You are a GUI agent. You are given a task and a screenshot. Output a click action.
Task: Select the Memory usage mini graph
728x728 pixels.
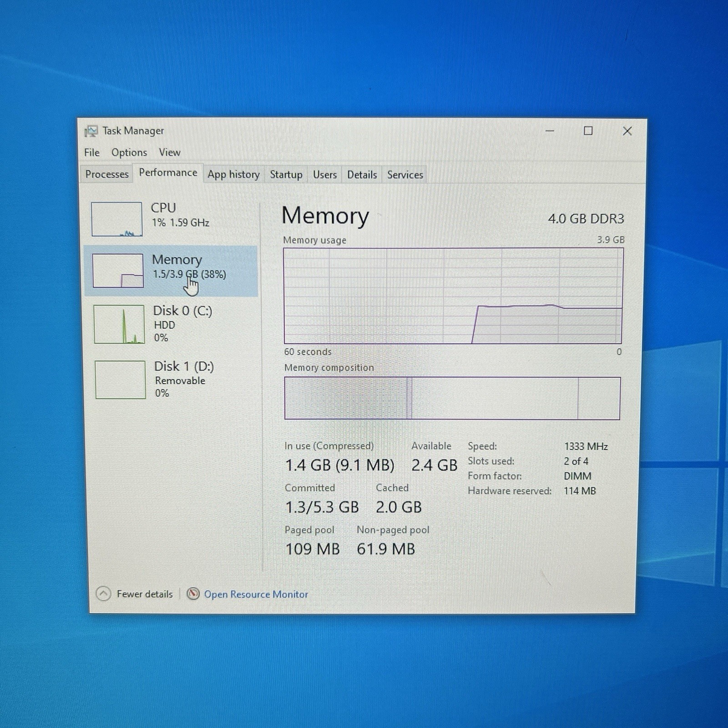[118, 271]
